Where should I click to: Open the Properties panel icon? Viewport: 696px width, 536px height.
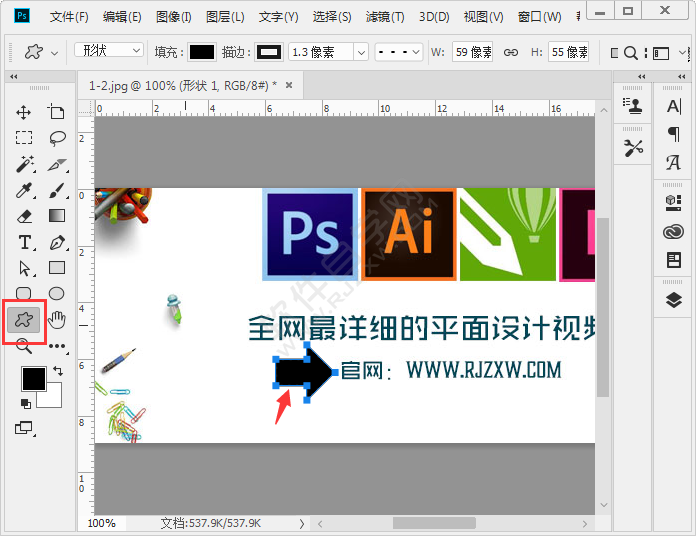tap(674, 260)
